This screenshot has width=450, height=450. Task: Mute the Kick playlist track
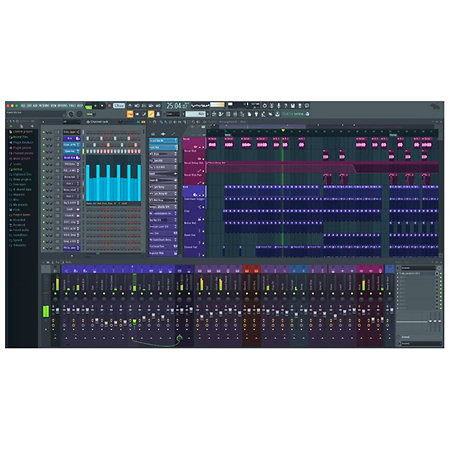click(204, 195)
